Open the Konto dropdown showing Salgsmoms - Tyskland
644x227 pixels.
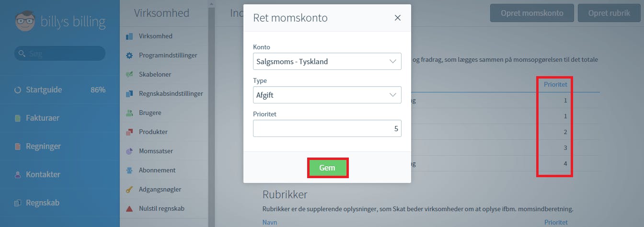tap(327, 61)
